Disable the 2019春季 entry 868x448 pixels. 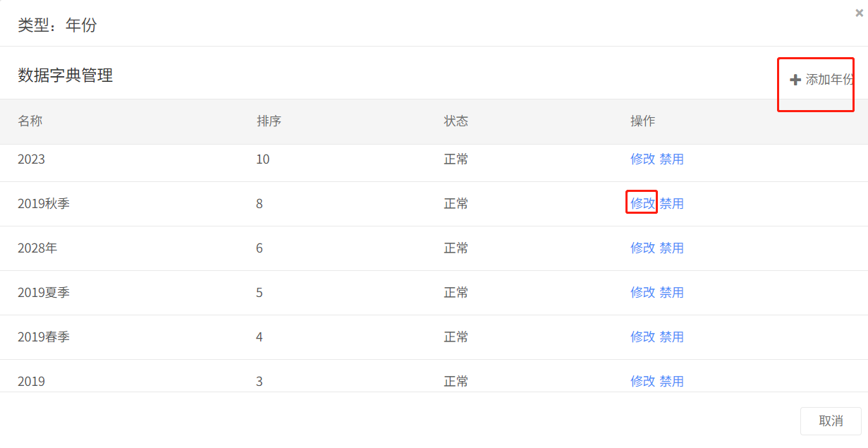[x=671, y=337]
